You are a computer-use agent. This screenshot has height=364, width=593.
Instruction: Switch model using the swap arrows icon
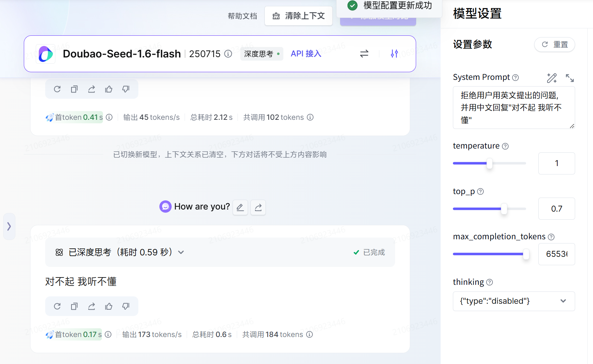(x=364, y=54)
